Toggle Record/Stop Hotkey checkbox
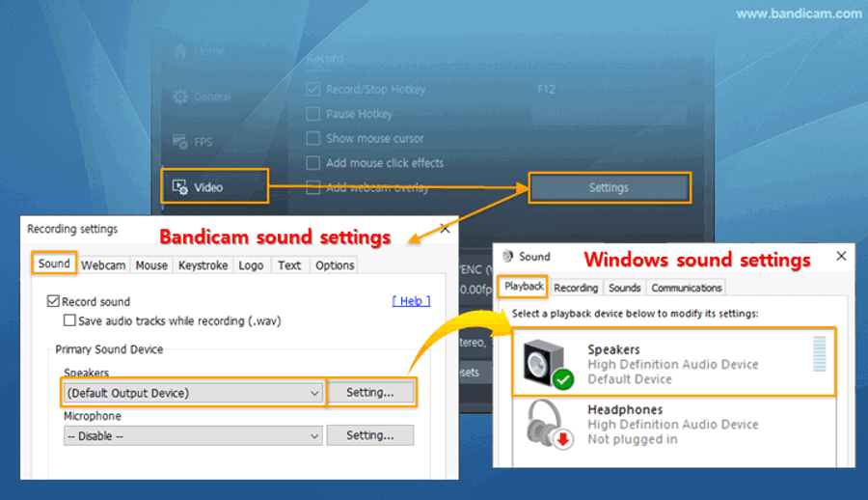This screenshot has height=500, width=868. click(313, 89)
